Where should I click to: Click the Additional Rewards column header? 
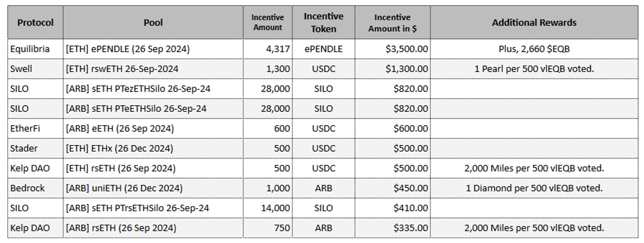[534, 23]
